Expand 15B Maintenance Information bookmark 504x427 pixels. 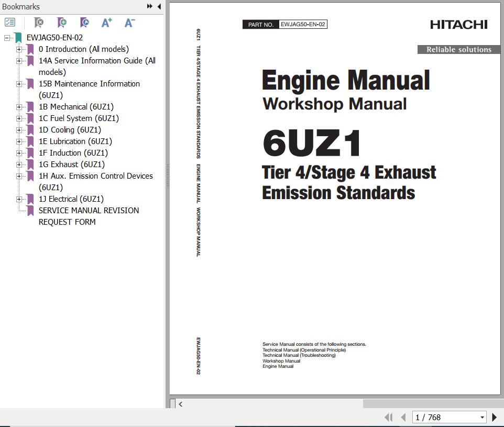19,84
